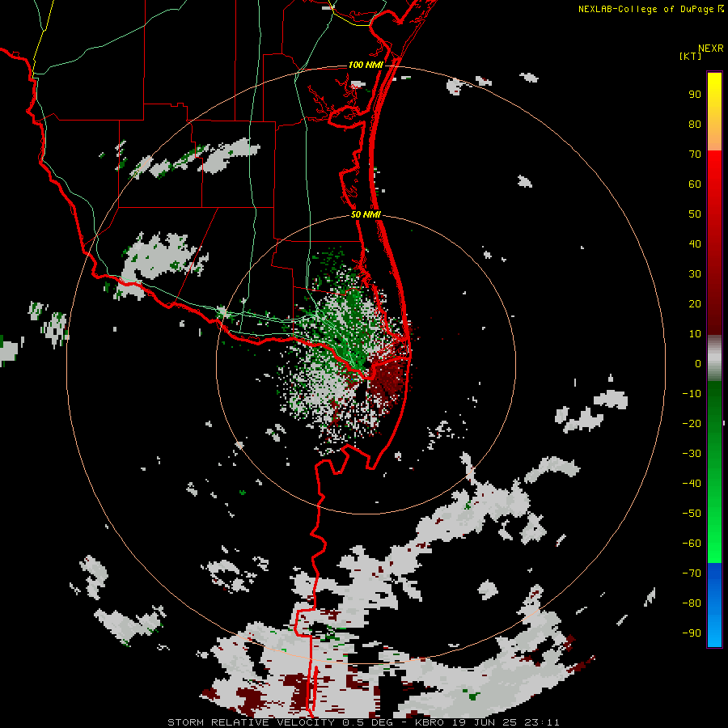728x728 pixels.
Task: Click the [KT] units label
Action: tap(691, 56)
